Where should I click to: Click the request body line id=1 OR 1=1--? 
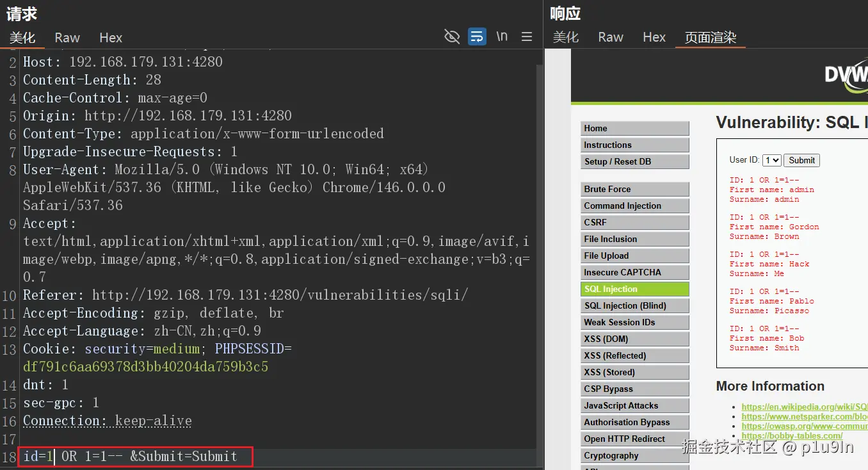[x=131, y=456]
